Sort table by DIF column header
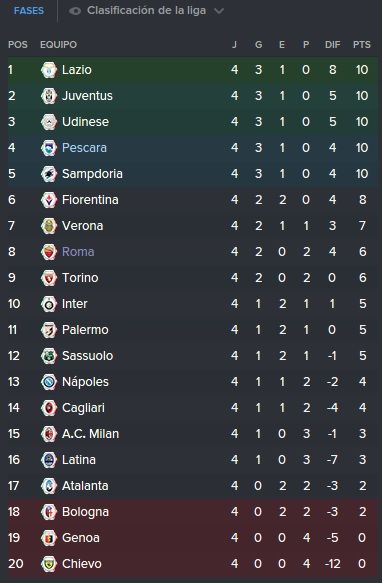This screenshot has height=583, width=382. (333, 45)
